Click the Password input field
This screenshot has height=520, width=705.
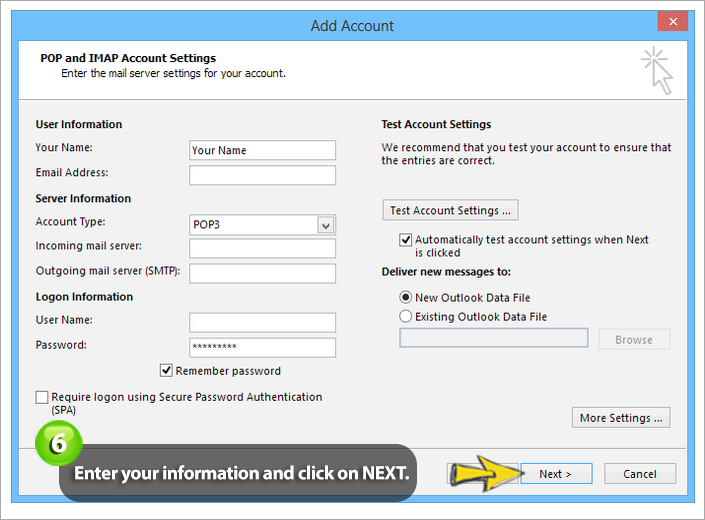click(262, 347)
